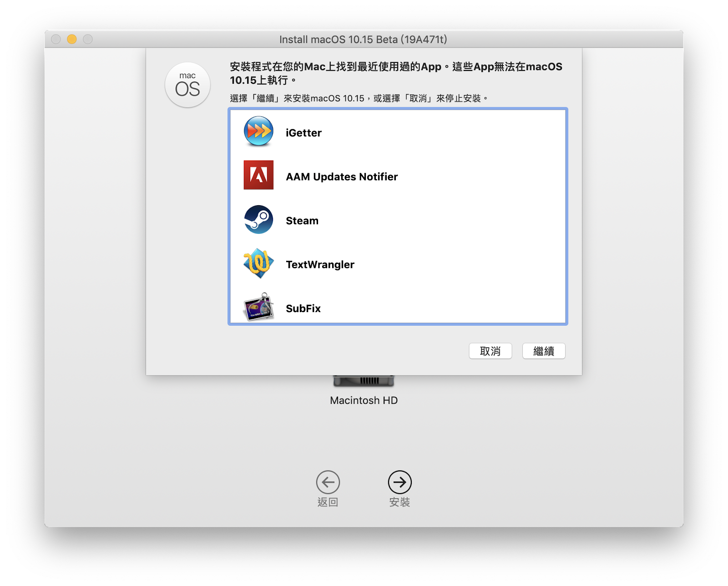Click the SubFix app icon
The width and height of the screenshot is (728, 586).
pos(258,307)
